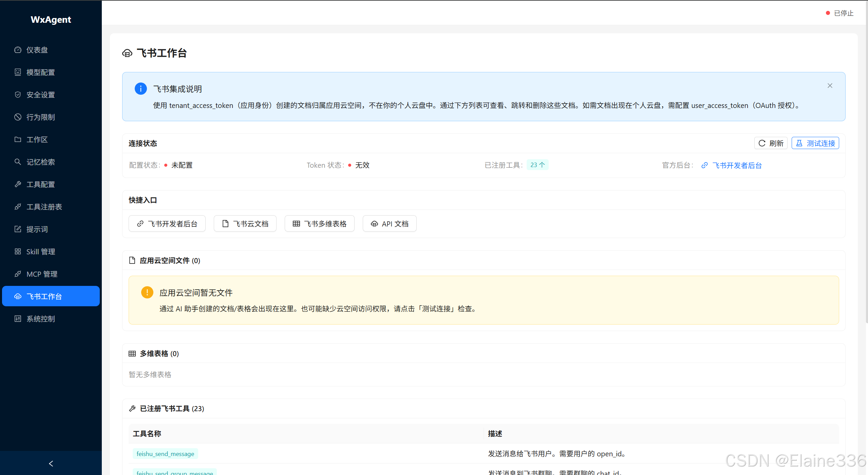This screenshot has height=475, width=868.
Task: Go to 仪表盘 menu item
Action: (51, 50)
